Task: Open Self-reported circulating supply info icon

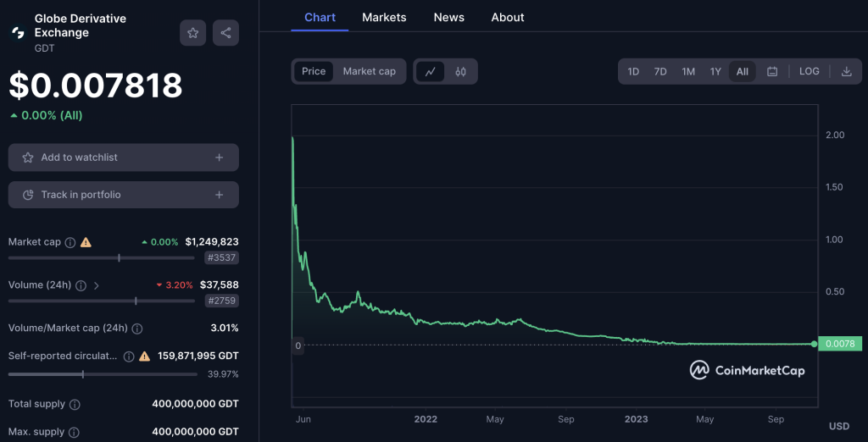Action: tap(129, 356)
